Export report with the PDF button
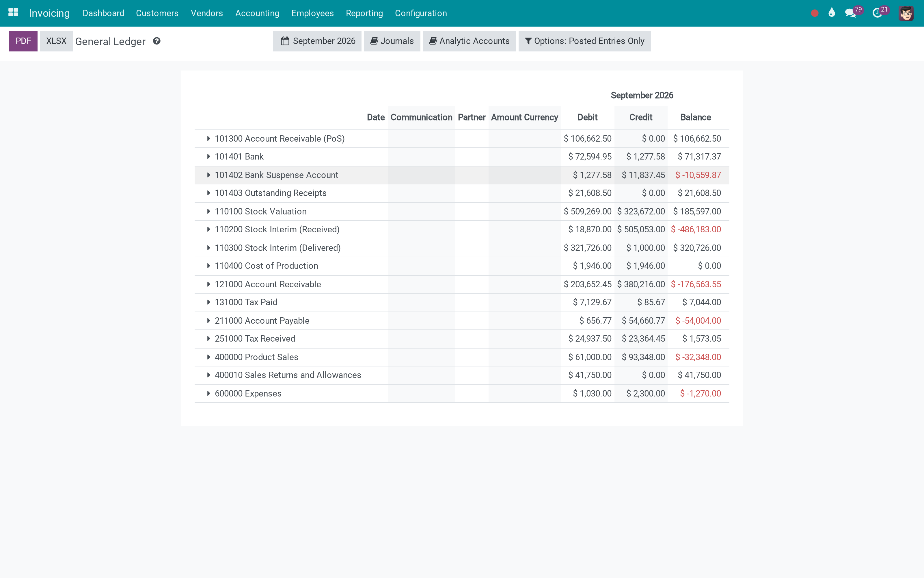The width and height of the screenshot is (924, 578). (x=23, y=41)
